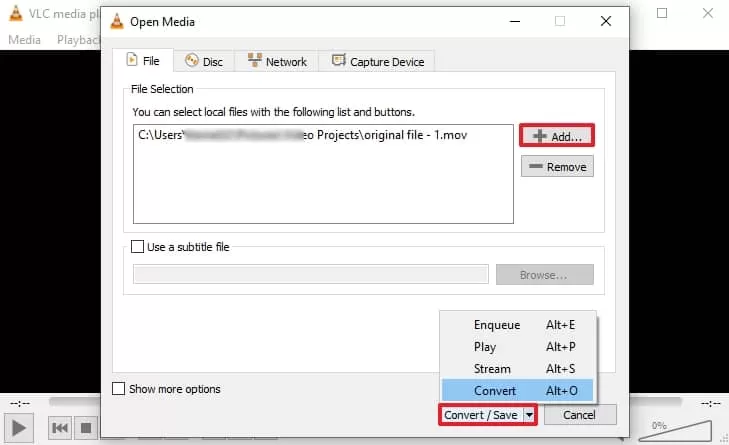
Task: Click the Convert / Save button
Action: pos(481,415)
